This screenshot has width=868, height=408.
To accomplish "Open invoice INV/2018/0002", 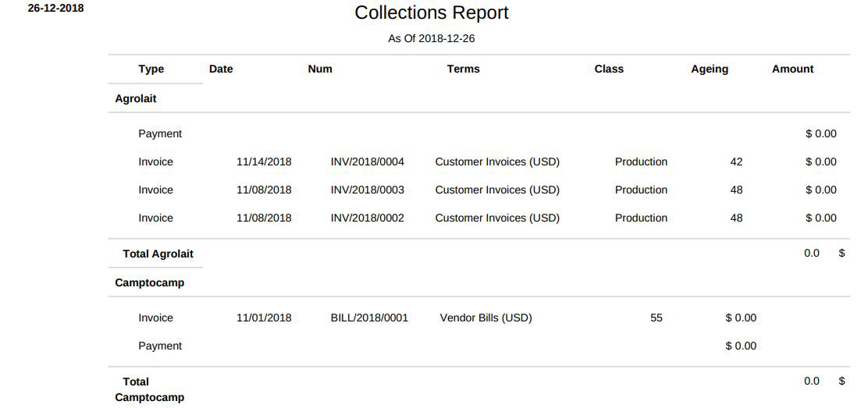I will (x=368, y=218).
